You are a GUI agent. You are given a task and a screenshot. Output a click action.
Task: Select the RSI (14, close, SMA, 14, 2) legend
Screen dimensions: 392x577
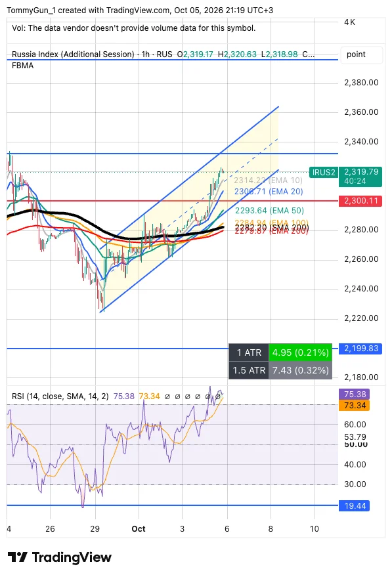[x=60, y=396]
